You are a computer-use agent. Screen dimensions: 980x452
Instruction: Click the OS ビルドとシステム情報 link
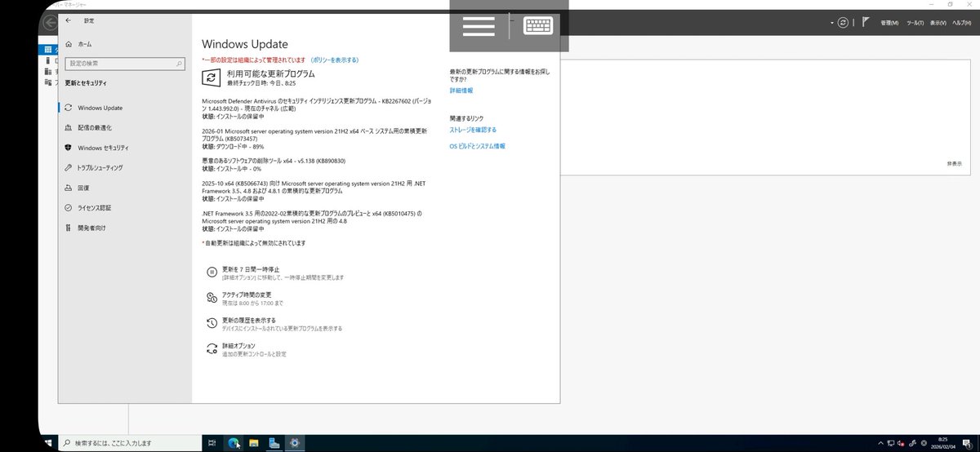coord(478,146)
